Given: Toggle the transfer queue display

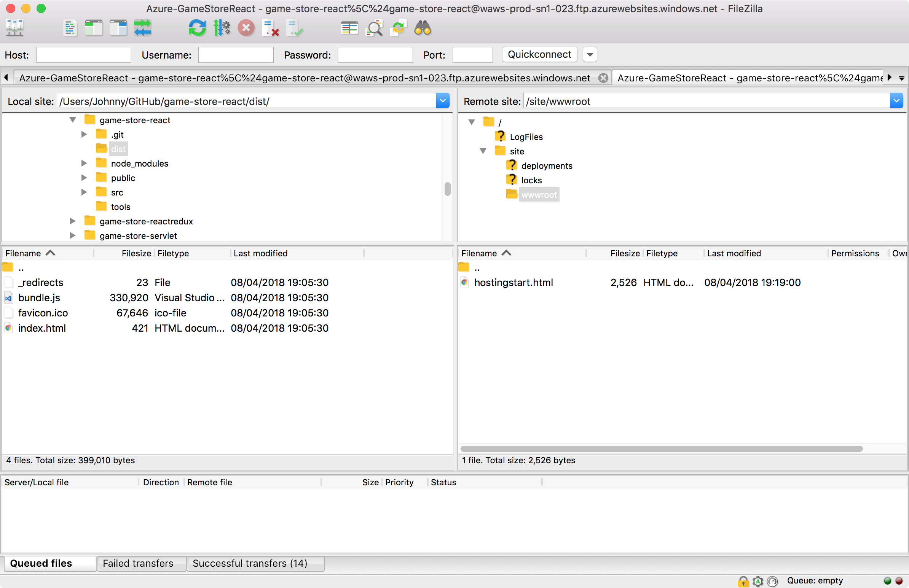Looking at the screenshot, I should pos(142,28).
